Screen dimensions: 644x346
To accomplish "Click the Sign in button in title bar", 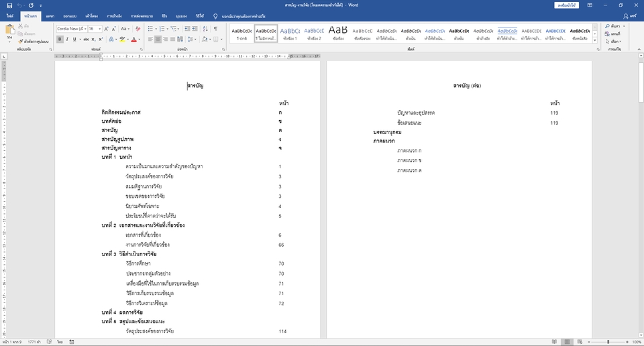I will coord(567,5).
